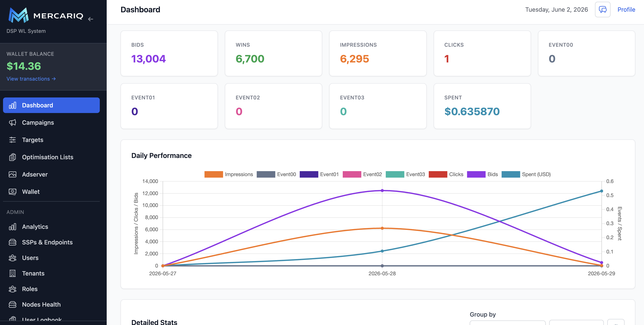Open the Campaigns menu item

pyautogui.click(x=51, y=123)
